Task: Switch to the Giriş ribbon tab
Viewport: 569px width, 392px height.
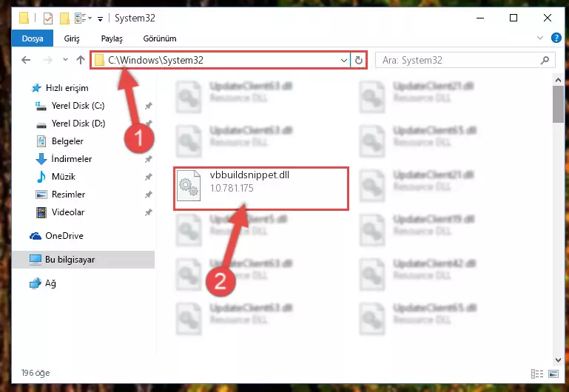Action: [x=72, y=38]
